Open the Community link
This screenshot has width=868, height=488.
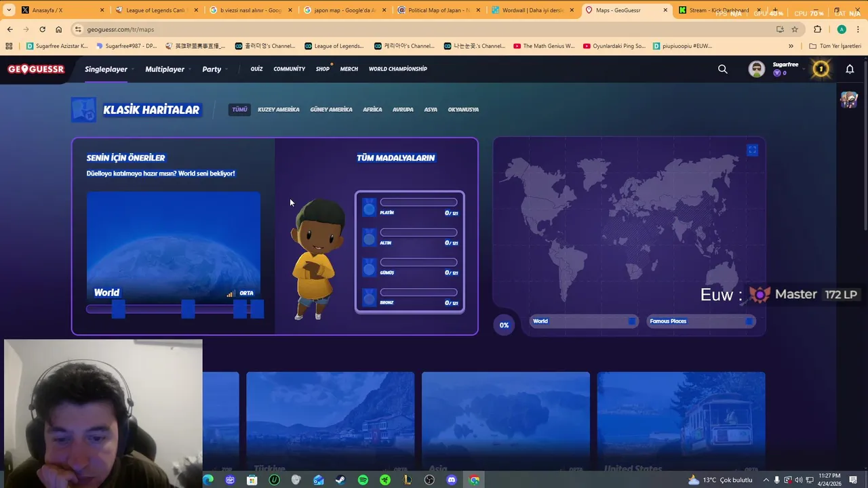(x=290, y=69)
